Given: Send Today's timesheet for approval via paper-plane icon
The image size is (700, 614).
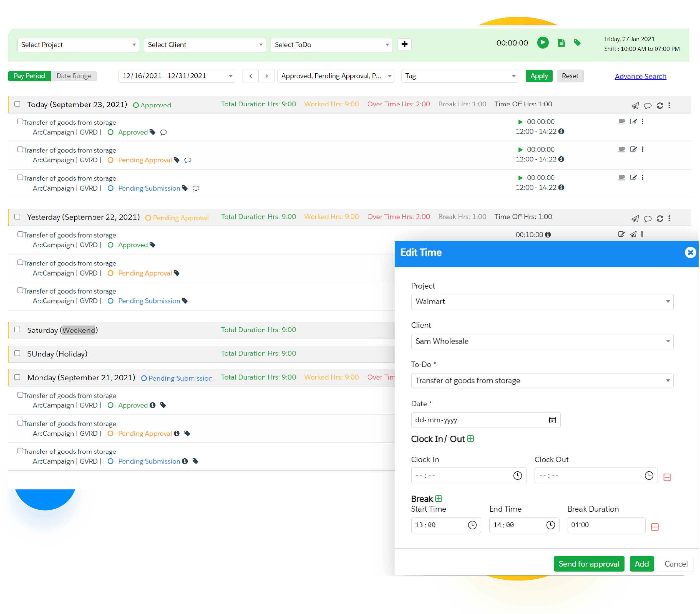Looking at the screenshot, I should (x=635, y=105).
